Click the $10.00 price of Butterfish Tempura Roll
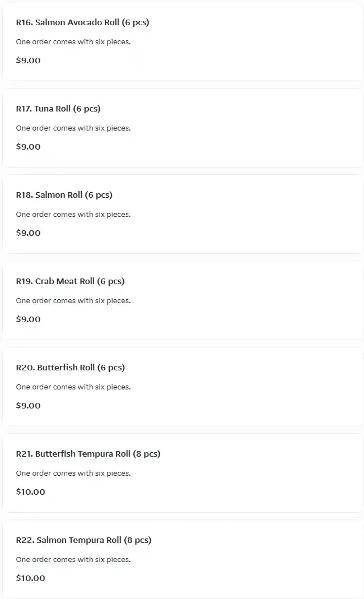Viewport: 364px width, 599px height. tap(30, 492)
